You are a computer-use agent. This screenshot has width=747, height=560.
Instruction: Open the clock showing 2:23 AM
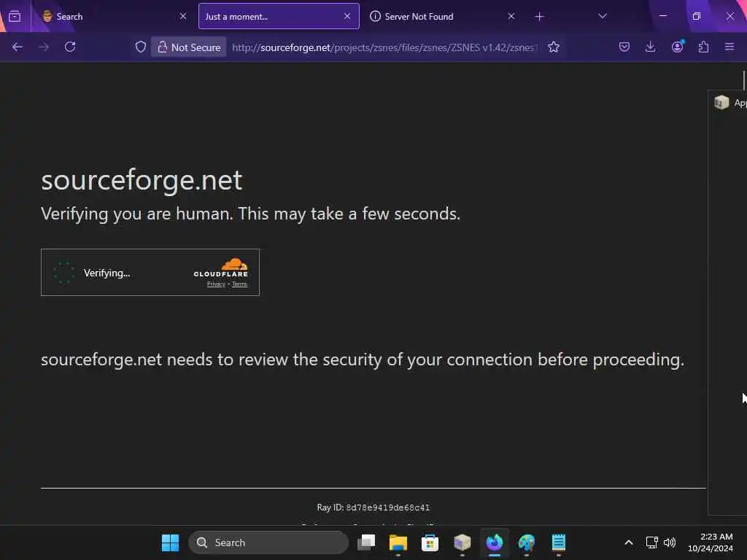(711, 542)
